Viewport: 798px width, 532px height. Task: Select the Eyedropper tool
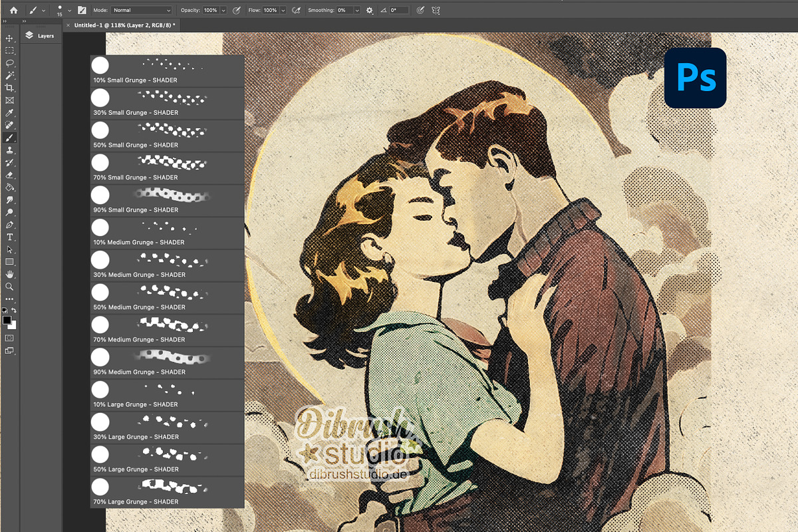pyautogui.click(x=9, y=114)
